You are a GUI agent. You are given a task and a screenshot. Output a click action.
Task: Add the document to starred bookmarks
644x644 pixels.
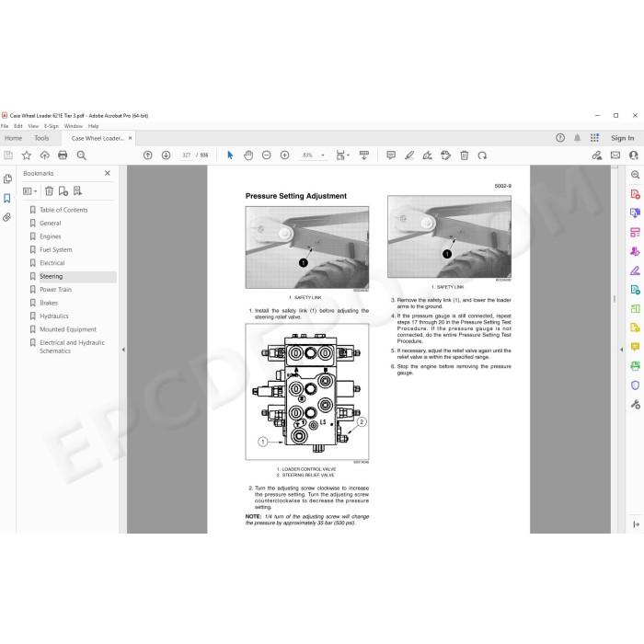coord(27,155)
